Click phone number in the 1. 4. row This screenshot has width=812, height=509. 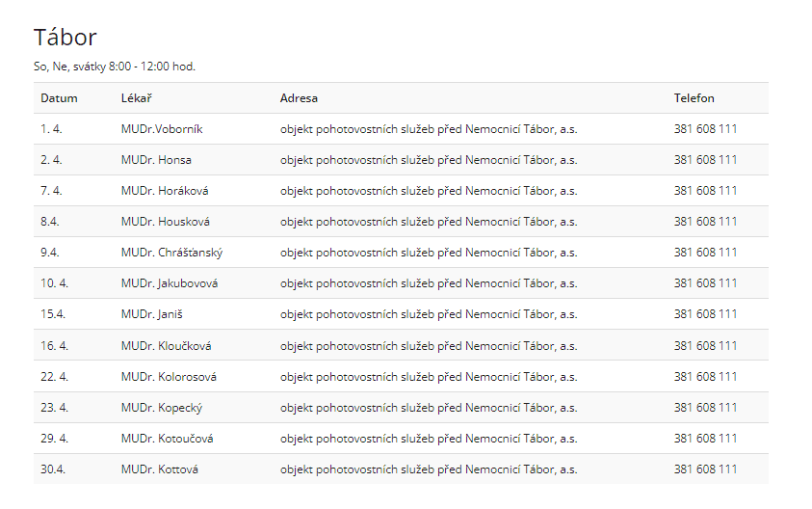click(705, 129)
